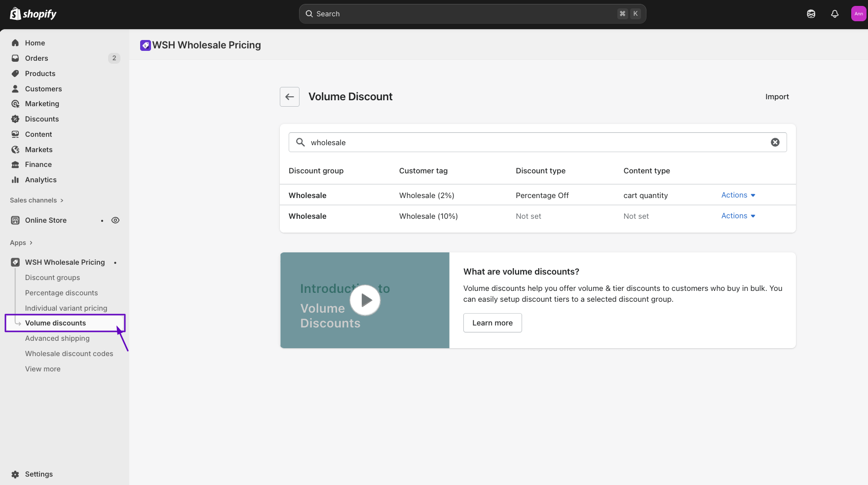Open the Sidekick assistant icon in the top bar

pyautogui.click(x=811, y=14)
